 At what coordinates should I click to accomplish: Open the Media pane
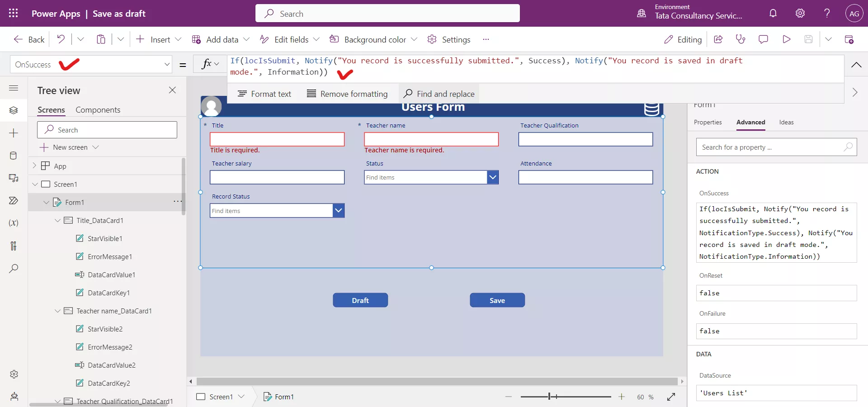coord(14,179)
